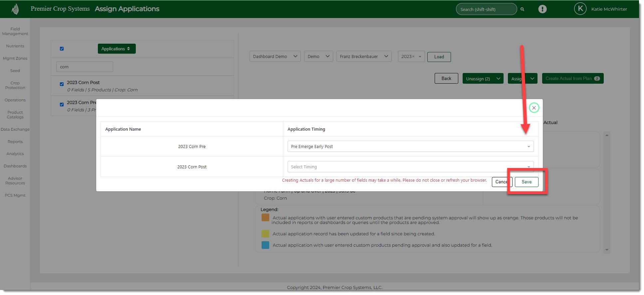Expand the Dashboard Demo dropdown

[x=275, y=57]
